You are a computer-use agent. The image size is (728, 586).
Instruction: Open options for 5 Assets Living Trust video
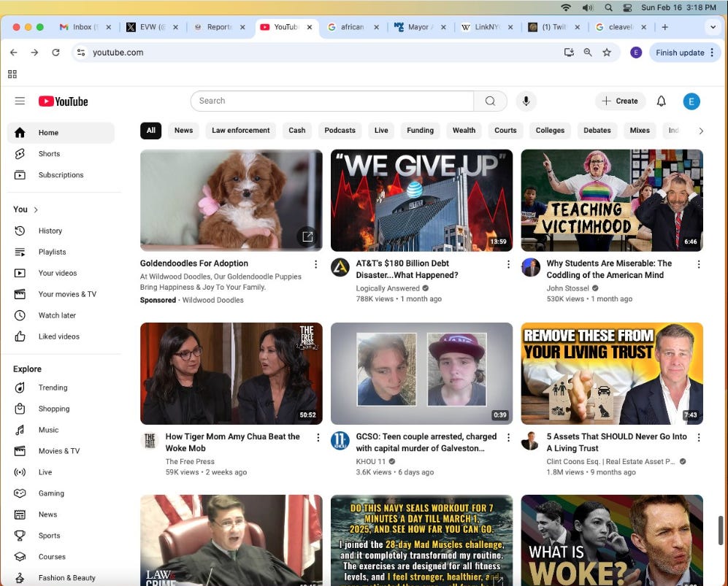tap(699, 438)
